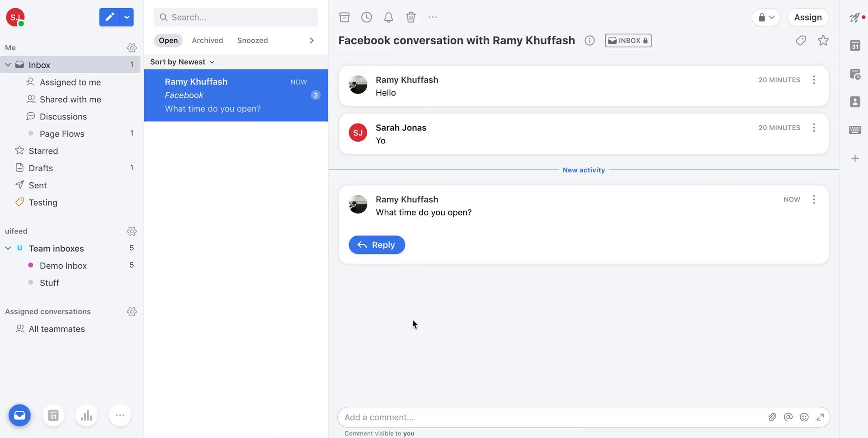
Task: Open Assigned to me
Action: coord(70,82)
